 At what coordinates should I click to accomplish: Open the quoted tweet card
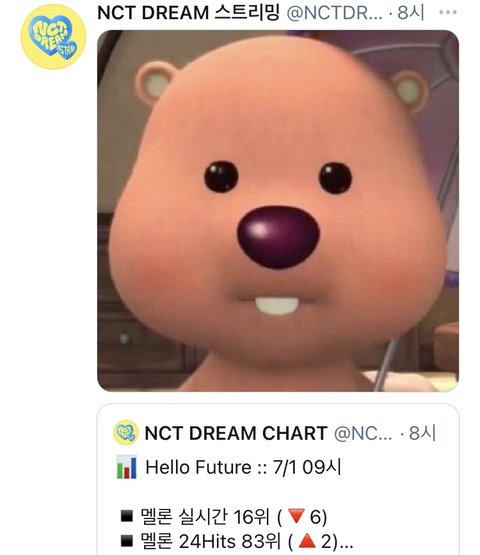pyautogui.click(x=278, y=479)
